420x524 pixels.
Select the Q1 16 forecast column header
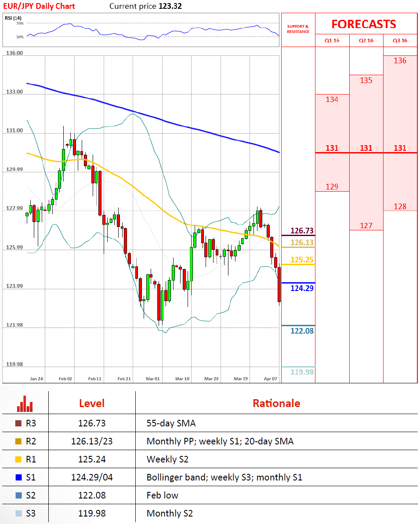(332, 40)
